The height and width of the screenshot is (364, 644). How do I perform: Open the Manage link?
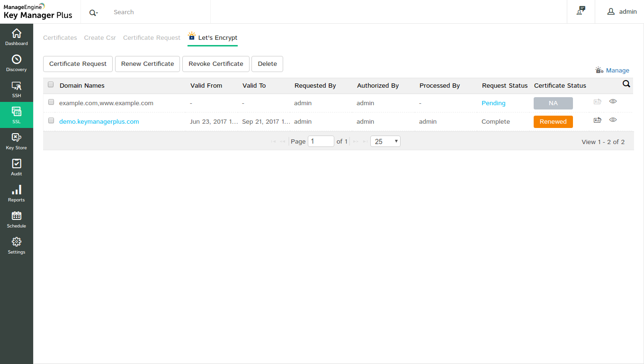pyautogui.click(x=617, y=71)
